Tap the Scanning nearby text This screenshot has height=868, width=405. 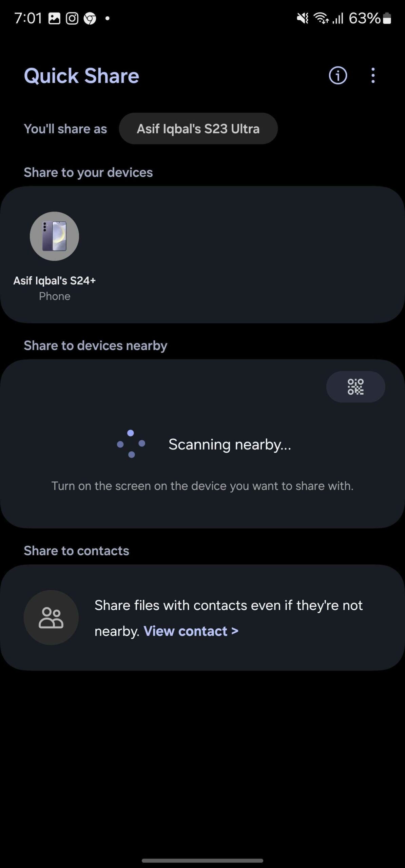point(230,444)
